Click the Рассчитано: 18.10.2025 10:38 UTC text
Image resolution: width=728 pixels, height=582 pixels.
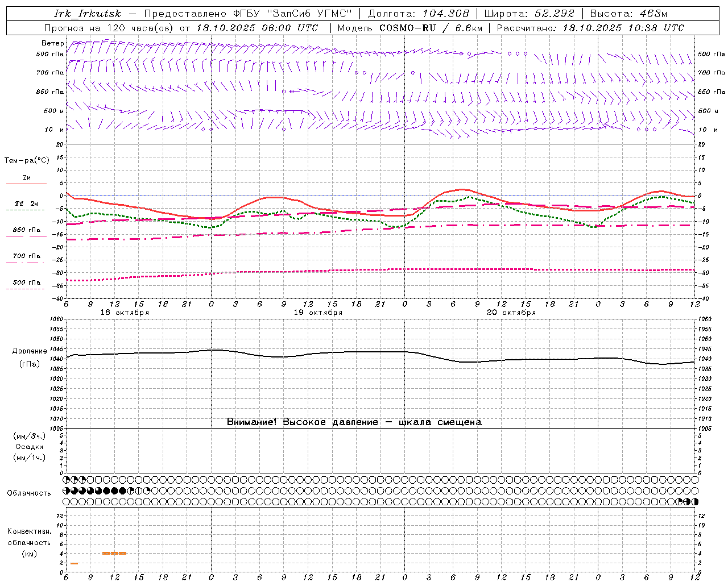coord(590,28)
